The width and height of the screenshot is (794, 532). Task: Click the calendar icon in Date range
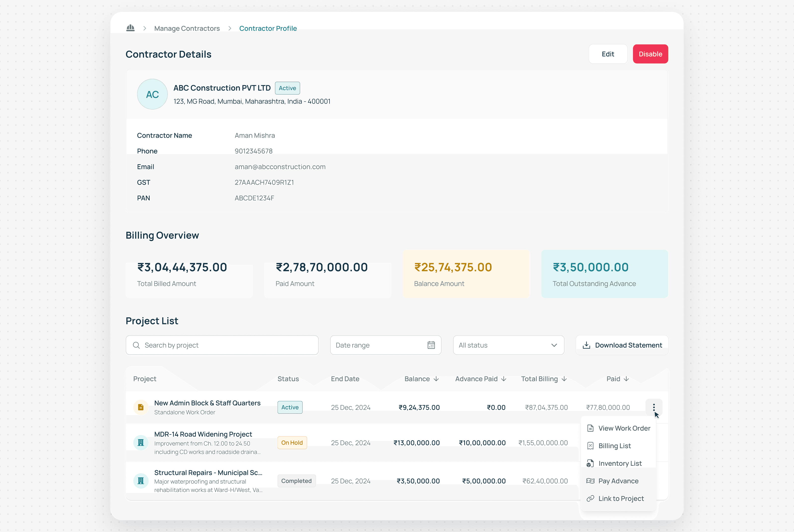coord(431,345)
